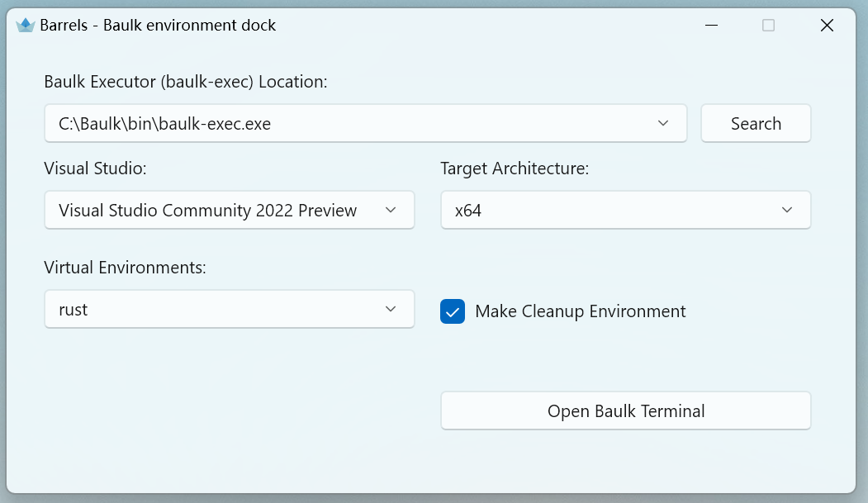The height and width of the screenshot is (503, 868).
Task: Click the Barrels window title text
Action: [158, 26]
